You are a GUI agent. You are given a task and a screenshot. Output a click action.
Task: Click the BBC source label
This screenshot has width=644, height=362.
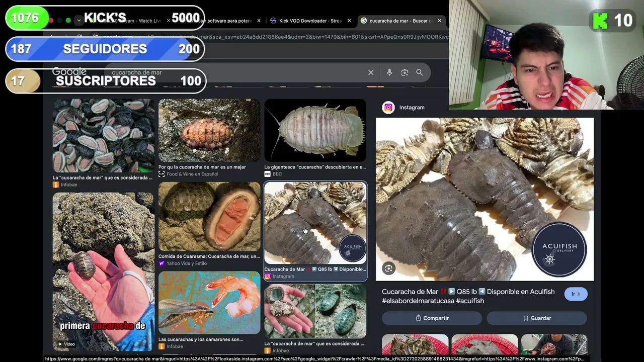277,174
